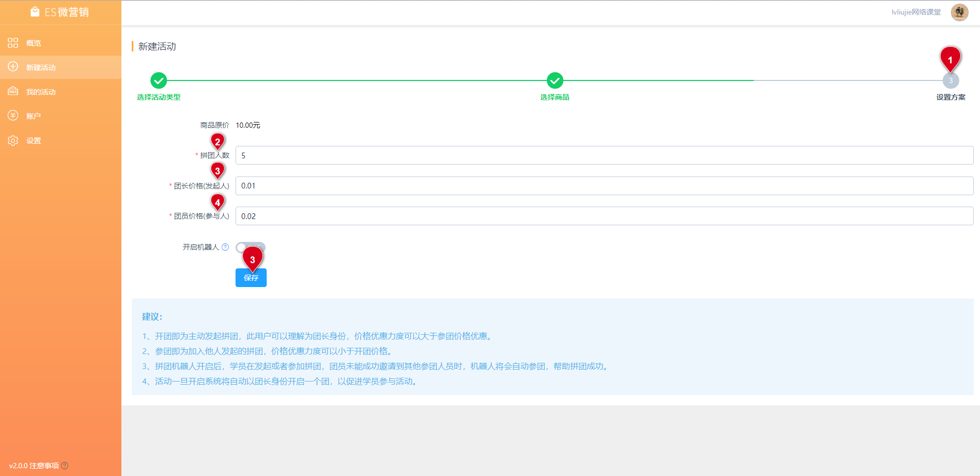980x476 pixels.
Task: Go to the 账户 menu item
Action: point(34,116)
